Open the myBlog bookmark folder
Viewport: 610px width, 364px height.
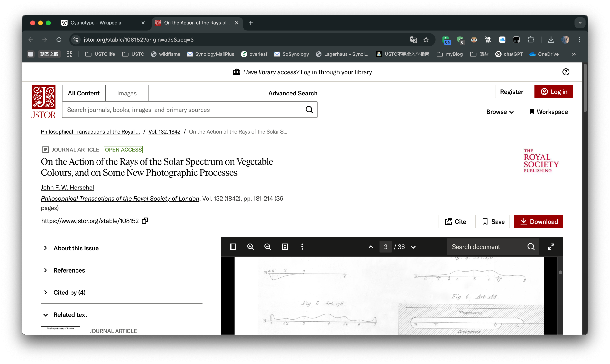click(449, 54)
